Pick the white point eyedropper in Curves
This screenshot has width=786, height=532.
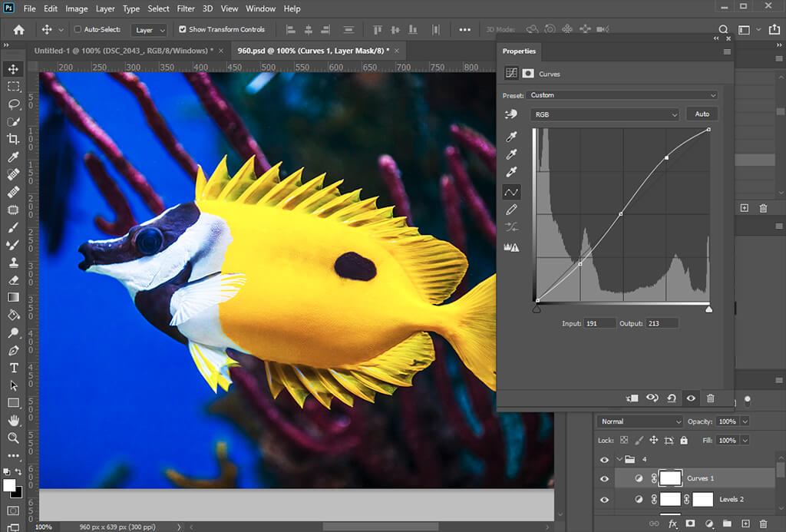[x=511, y=172]
